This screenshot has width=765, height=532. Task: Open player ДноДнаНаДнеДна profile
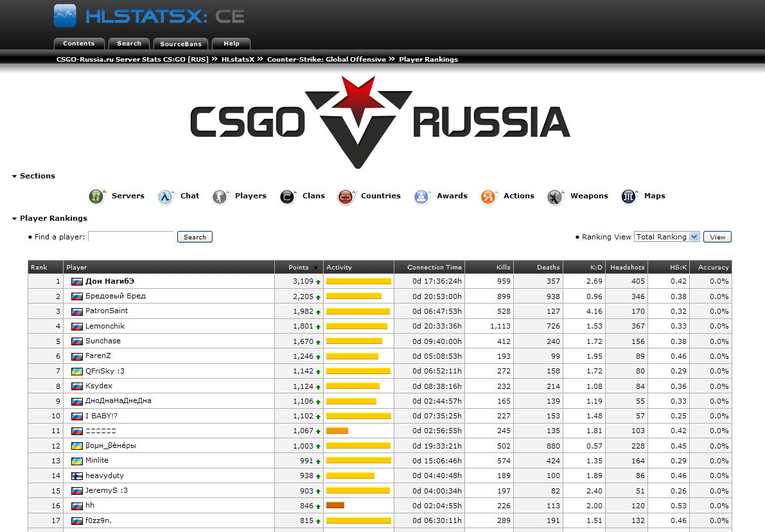click(119, 401)
